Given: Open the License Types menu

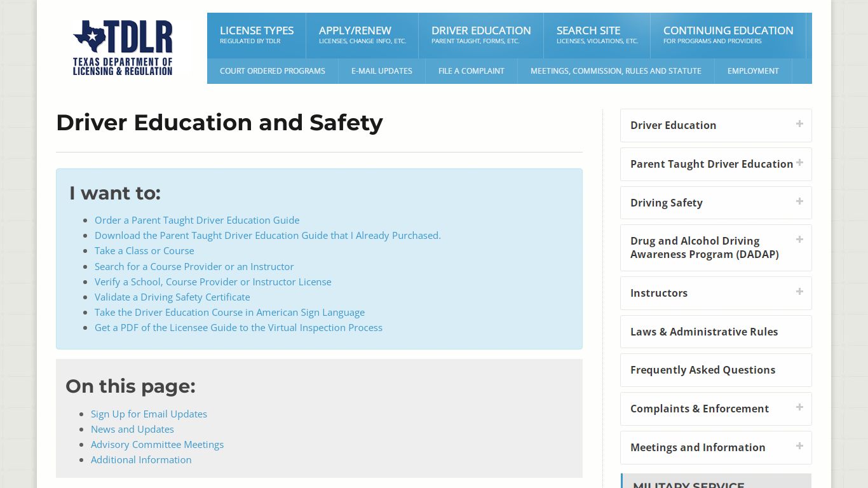Looking at the screenshot, I should 257,36.
